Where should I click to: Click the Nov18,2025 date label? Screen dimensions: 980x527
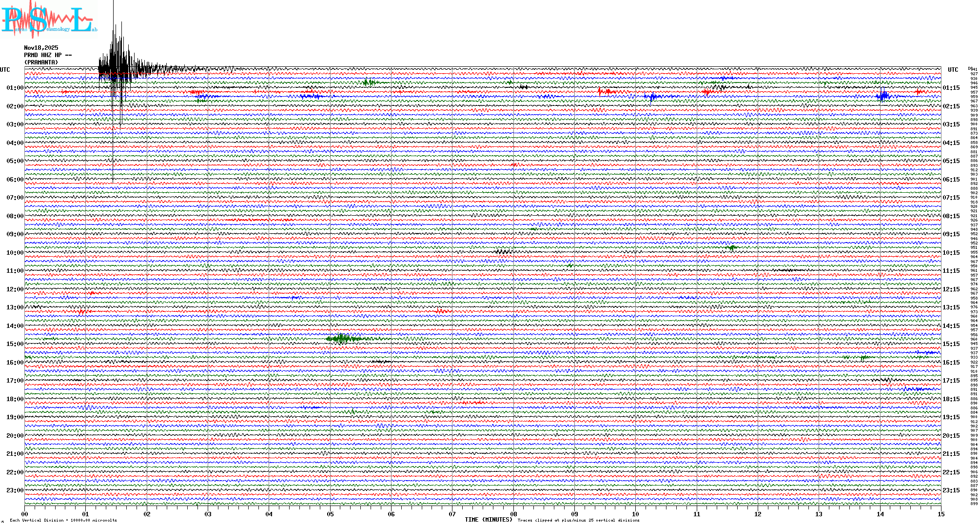click(41, 48)
